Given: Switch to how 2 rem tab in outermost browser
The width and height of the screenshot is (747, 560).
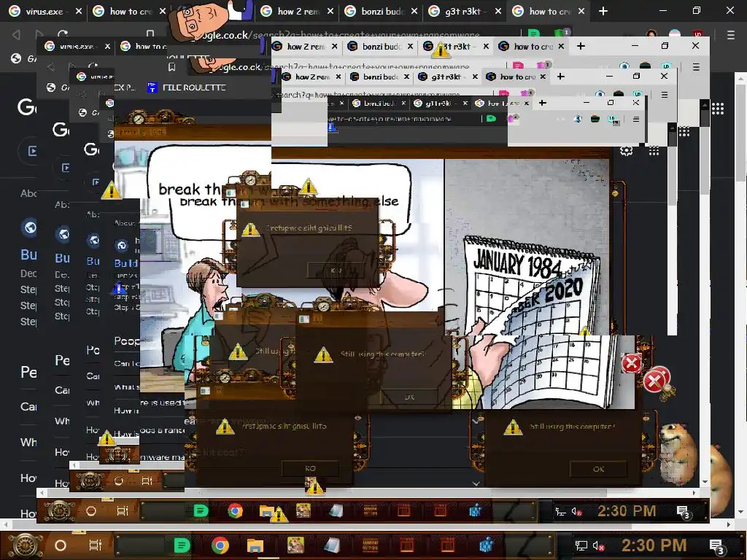Looking at the screenshot, I should point(298,11).
